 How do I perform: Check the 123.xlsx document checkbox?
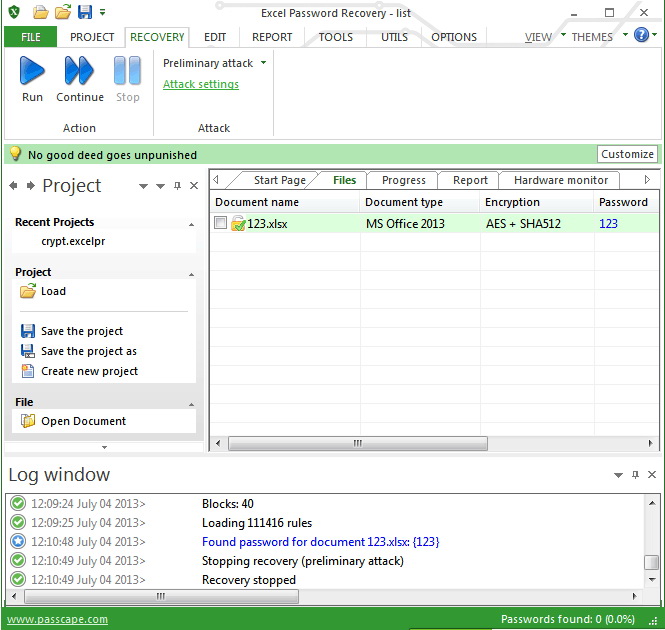point(220,222)
